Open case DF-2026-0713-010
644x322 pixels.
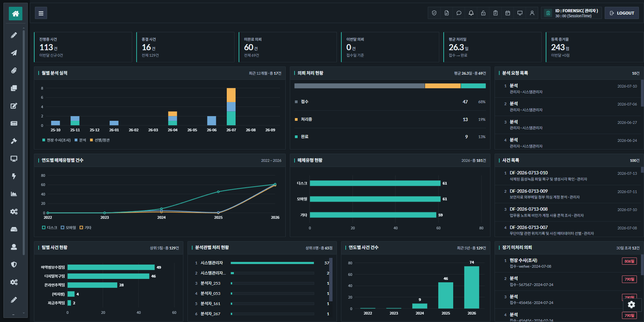[568, 176]
